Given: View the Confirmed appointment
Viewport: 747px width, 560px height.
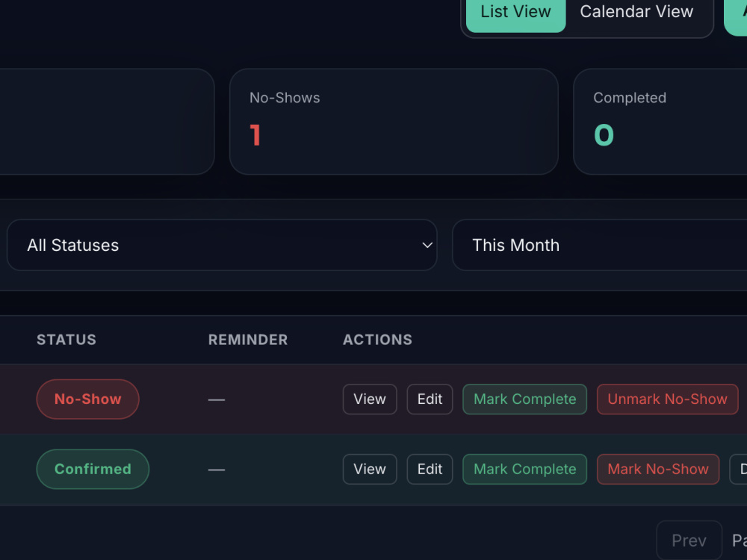Looking at the screenshot, I should 370,469.
